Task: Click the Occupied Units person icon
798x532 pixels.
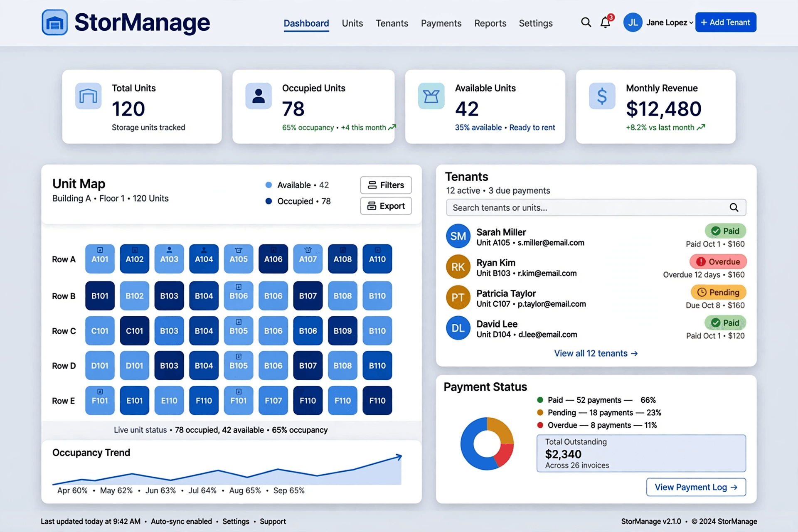Action: [259, 96]
